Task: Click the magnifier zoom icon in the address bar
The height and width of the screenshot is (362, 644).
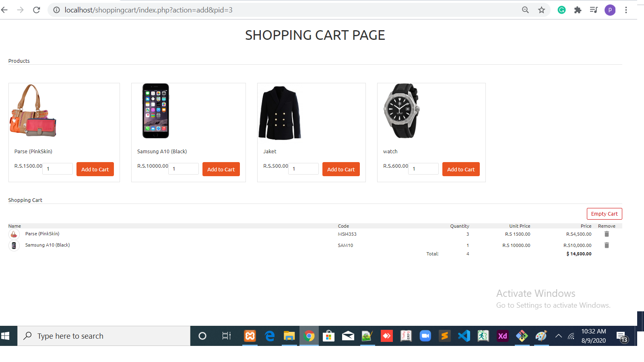Action: (x=525, y=10)
